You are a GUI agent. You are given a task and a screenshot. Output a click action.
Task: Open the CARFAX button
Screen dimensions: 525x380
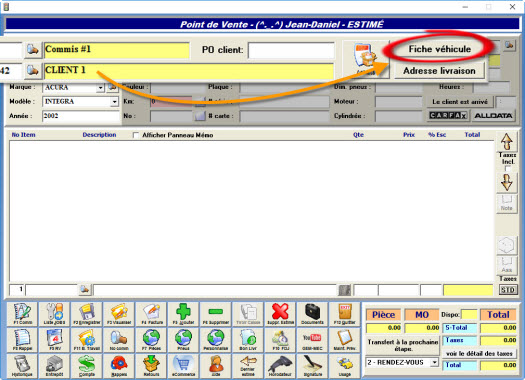click(x=448, y=116)
